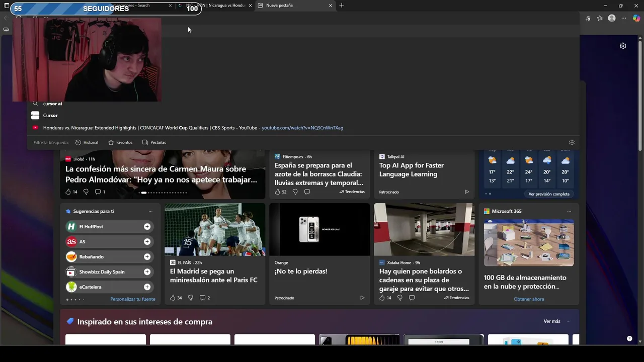
Task: Click Personalizar tu fuente link
Action: pyautogui.click(x=133, y=299)
